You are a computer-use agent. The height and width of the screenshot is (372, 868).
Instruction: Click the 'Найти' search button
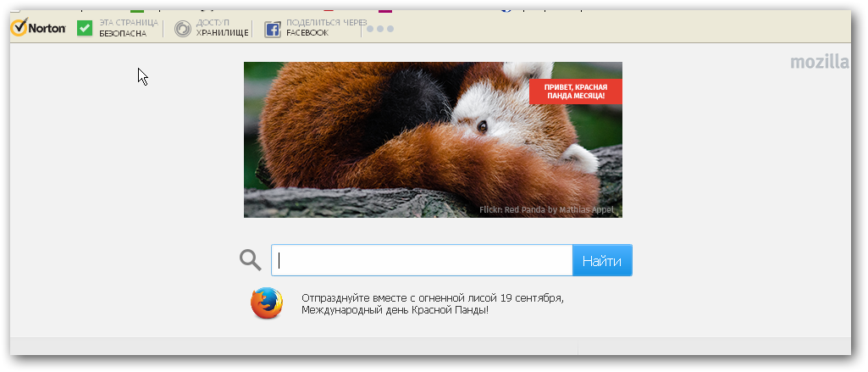point(602,260)
